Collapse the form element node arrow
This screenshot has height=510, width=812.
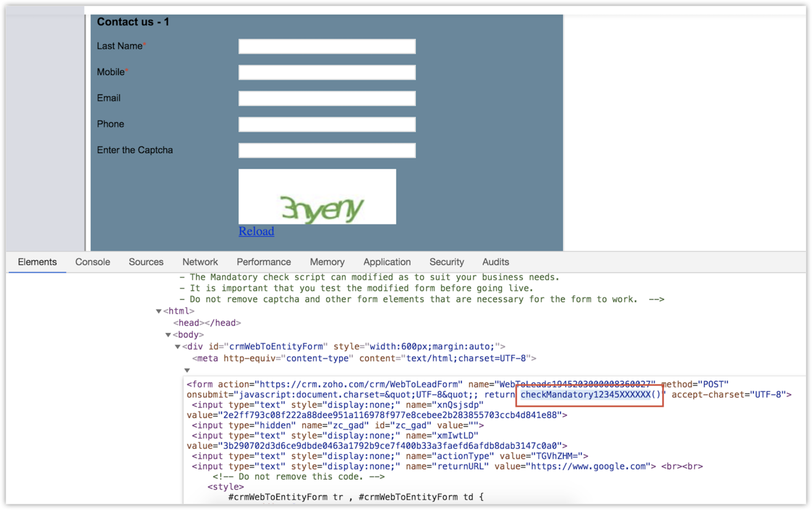click(187, 371)
